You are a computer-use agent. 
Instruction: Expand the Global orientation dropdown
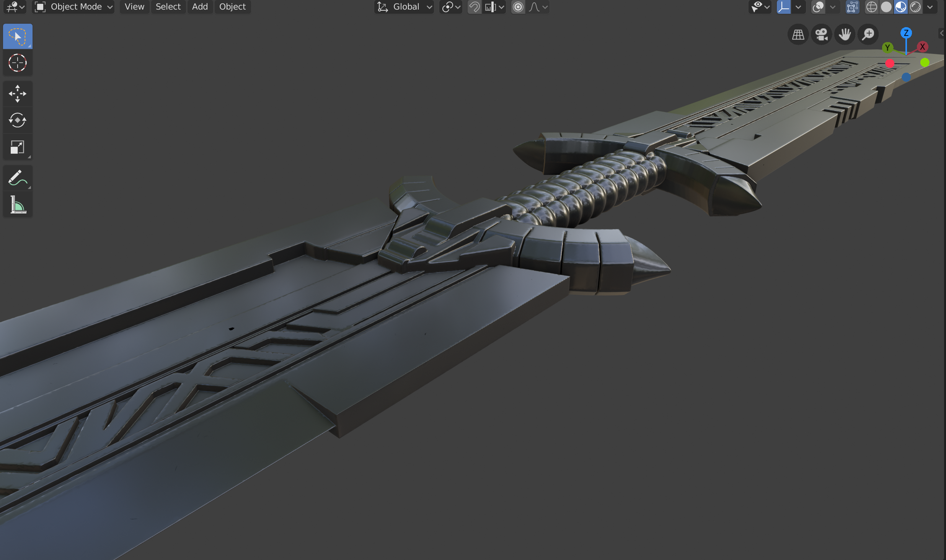404,7
